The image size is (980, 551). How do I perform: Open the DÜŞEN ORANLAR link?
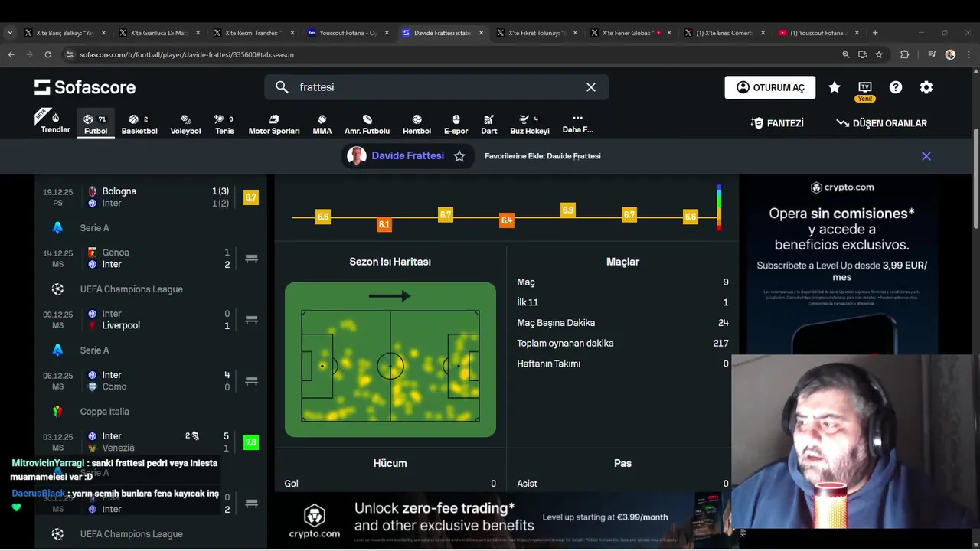click(881, 123)
